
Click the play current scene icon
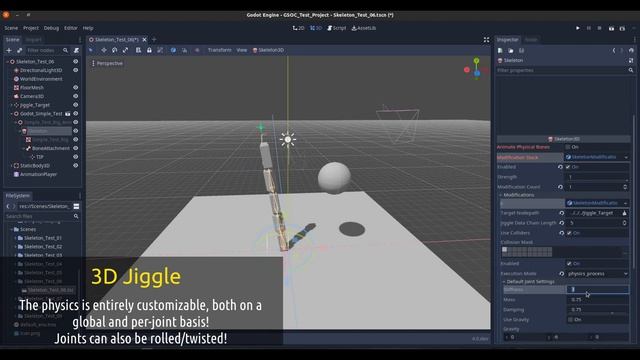[611, 28]
